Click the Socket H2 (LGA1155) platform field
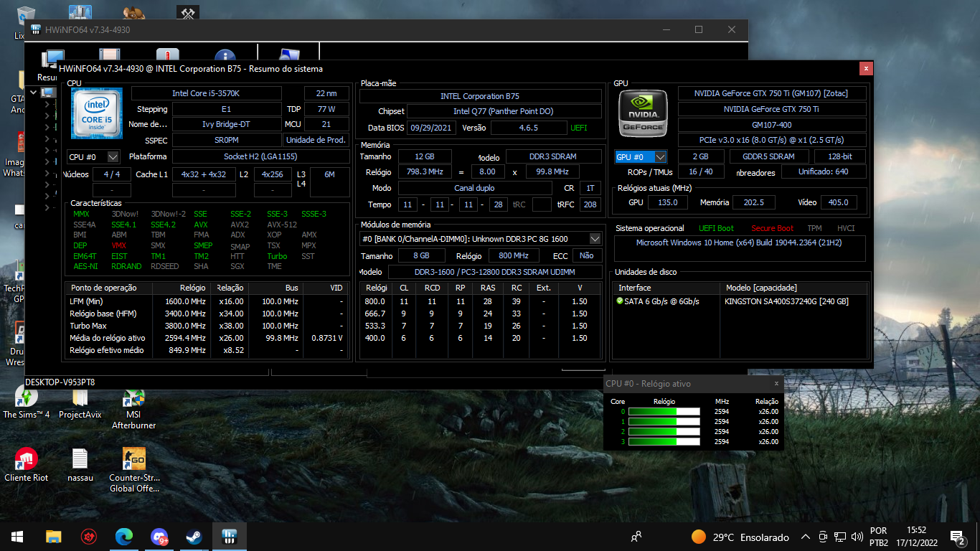 [260, 156]
